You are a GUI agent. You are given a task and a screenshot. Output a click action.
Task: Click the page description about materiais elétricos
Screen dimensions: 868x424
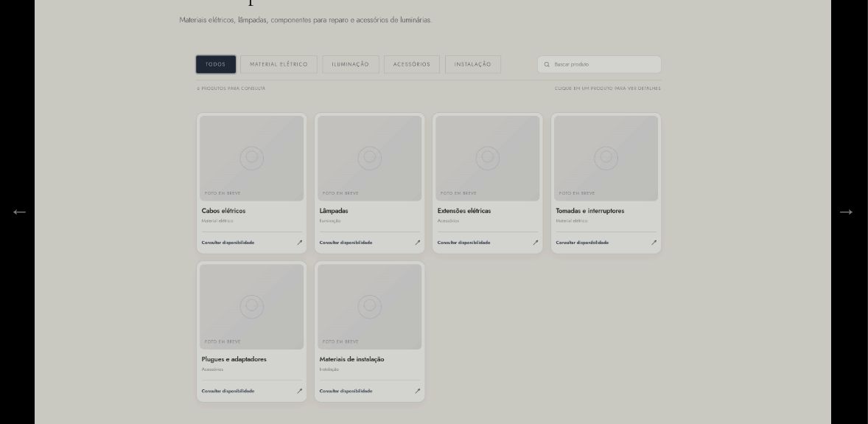pos(306,20)
